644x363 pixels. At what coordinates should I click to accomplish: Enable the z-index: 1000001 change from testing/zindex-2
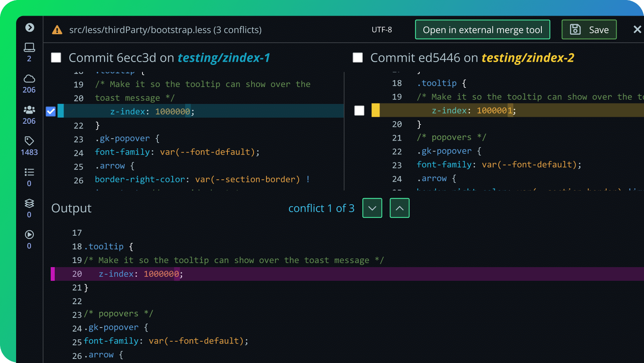tap(359, 111)
